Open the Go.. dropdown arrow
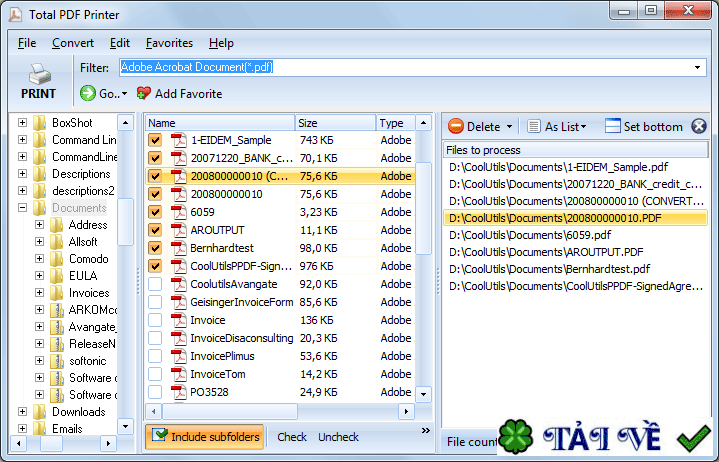The width and height of the screenshot is (719, 462). (x=124, y=94)
